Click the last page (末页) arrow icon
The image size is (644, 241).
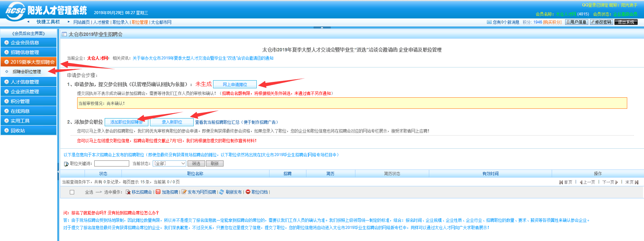pyautogui.click(x=637, y=182)
